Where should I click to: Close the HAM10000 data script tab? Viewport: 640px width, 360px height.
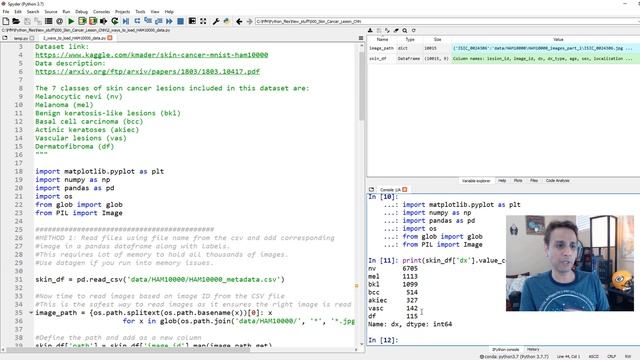point(110,38)
